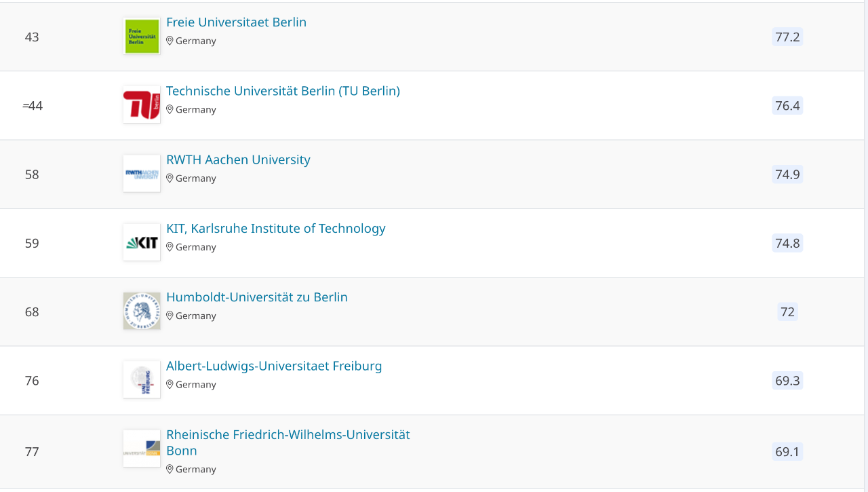Open Albert-Ludwigs-Universitaet Freiburg link
Screen dimensions: 868x492
click(274, 366)
